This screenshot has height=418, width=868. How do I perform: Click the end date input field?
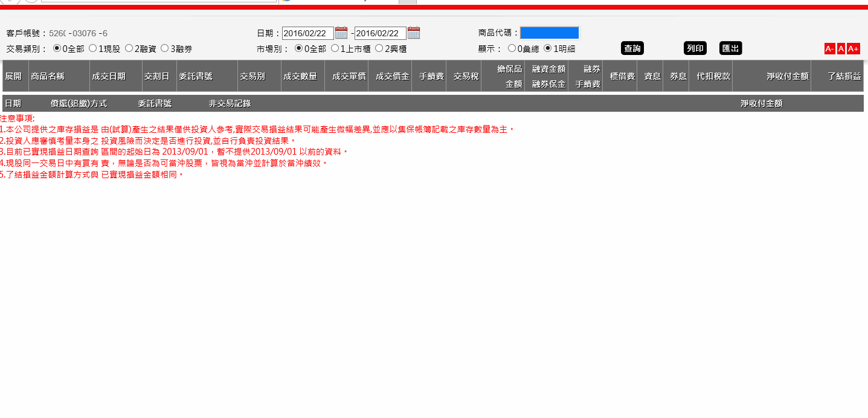tap(380, 33)
